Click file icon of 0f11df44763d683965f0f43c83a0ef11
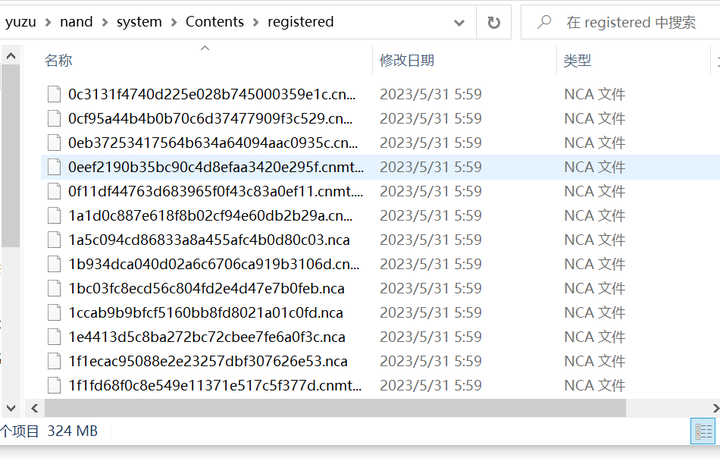Viewport: 720px width, 461px height. point(54,191)
